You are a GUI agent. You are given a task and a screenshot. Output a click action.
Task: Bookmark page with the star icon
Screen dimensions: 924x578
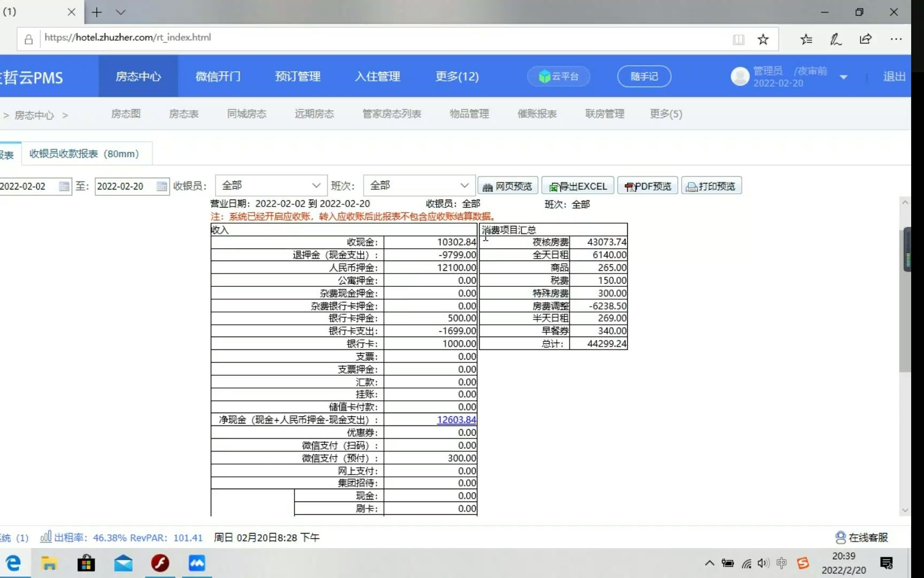coord(763,39)
